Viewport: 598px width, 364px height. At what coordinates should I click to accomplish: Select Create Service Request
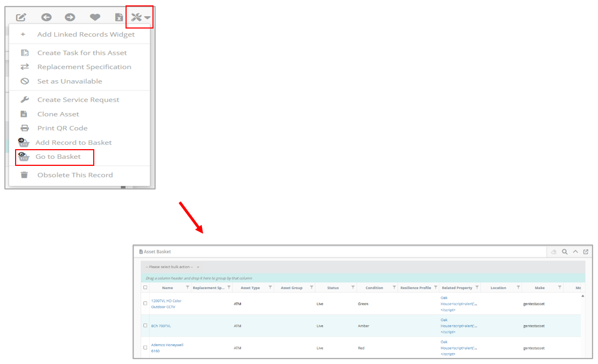click(79, 100)
